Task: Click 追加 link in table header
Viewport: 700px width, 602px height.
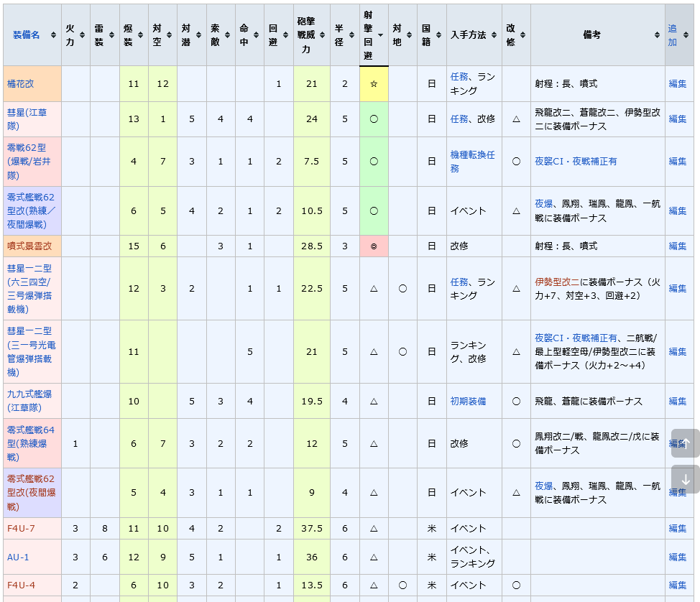Action: click(x=672, y=35)
